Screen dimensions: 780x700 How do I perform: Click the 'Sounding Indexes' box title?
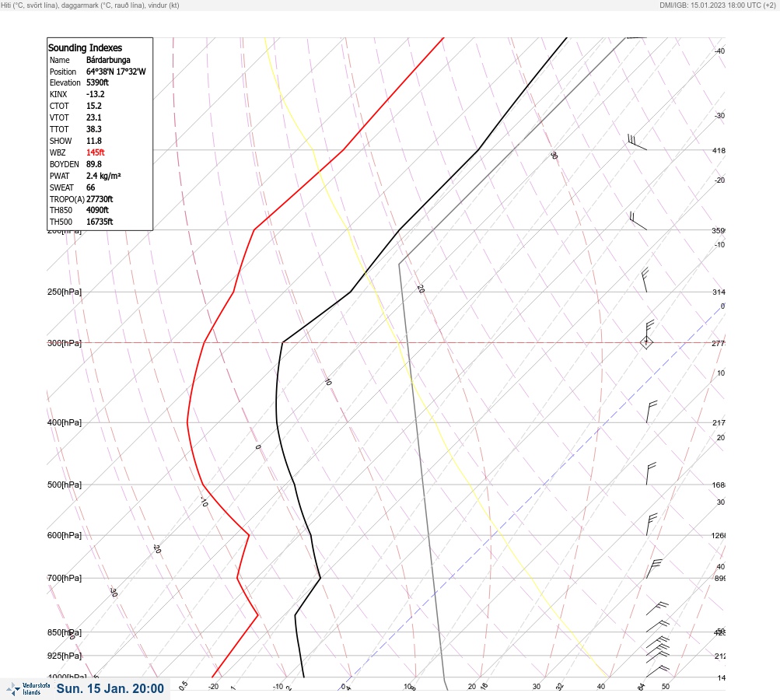pyautogui.click(x=85, y=47)
